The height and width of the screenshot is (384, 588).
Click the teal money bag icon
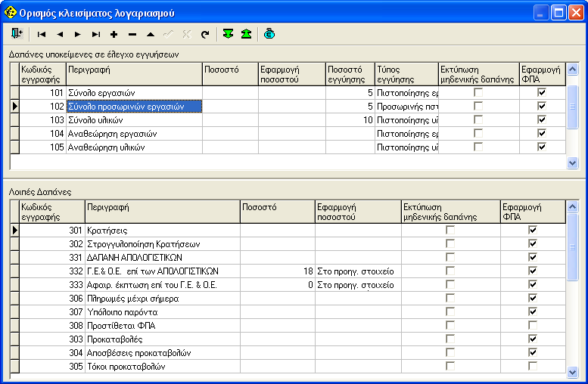tap(269, 34)
